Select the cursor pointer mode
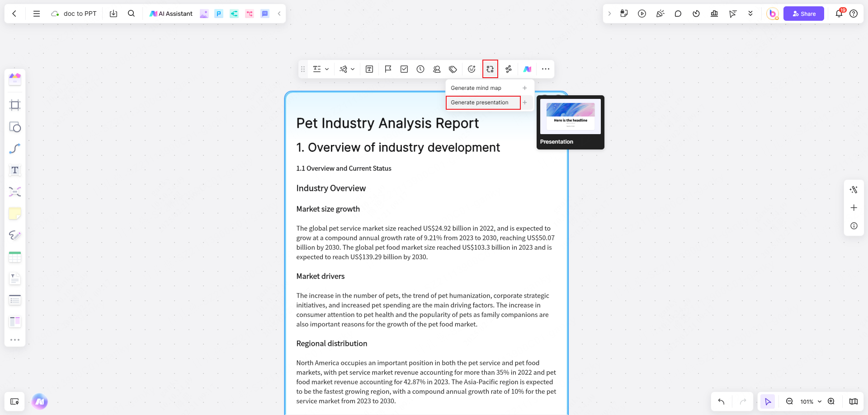Image resolution: width=868 pixels, height=415 pixels. (768, 401)
